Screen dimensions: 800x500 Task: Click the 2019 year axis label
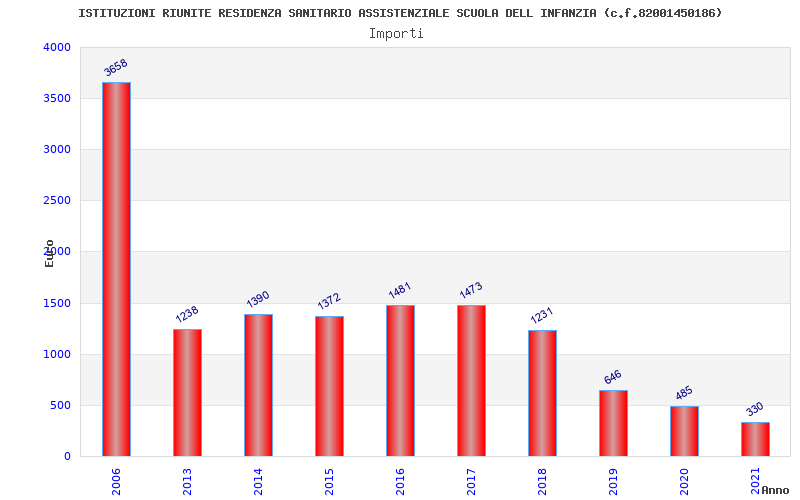[613, 481]
